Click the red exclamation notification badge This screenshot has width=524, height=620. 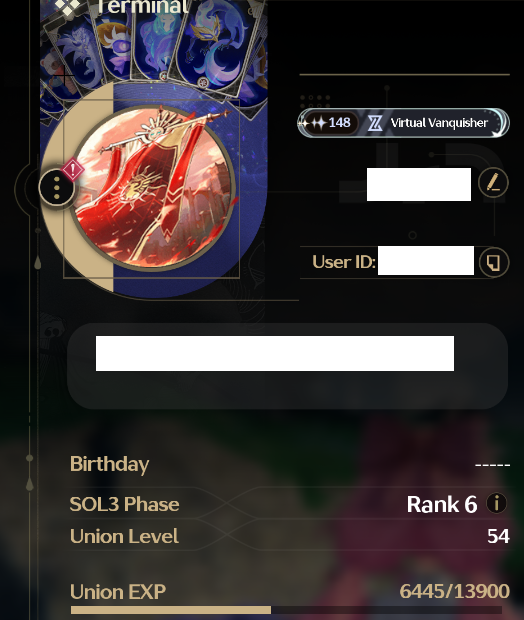[73, 170]
